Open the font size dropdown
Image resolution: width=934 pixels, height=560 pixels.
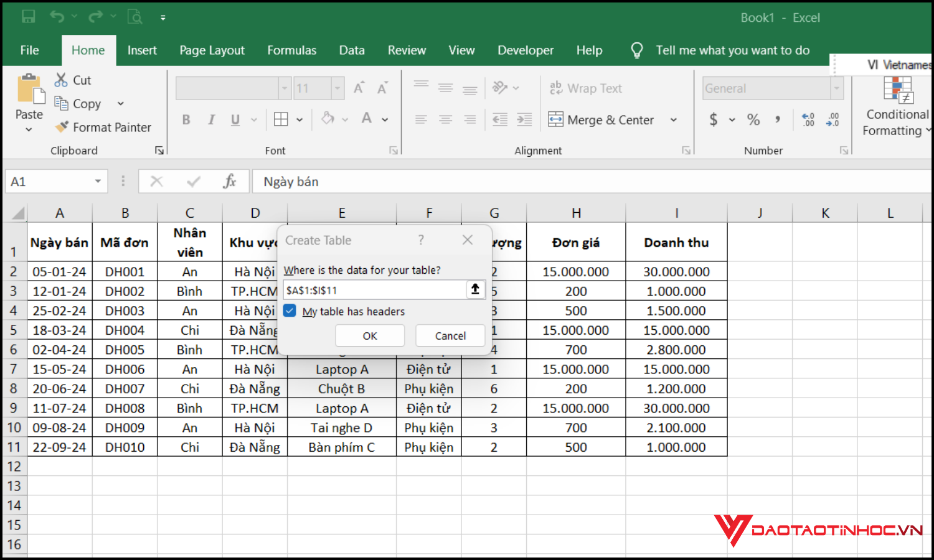pyautogui.click(x=336, y=88)
